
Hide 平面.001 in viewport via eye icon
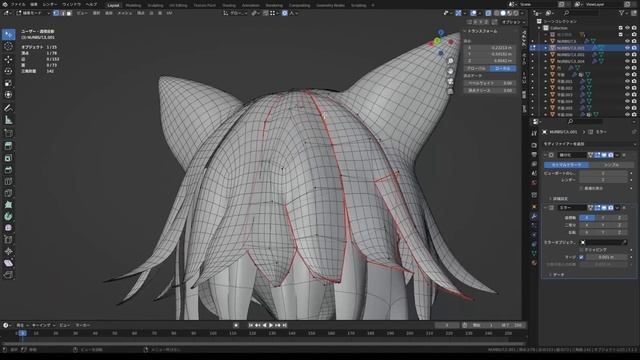pyautogui.click(x=627, y=81)
